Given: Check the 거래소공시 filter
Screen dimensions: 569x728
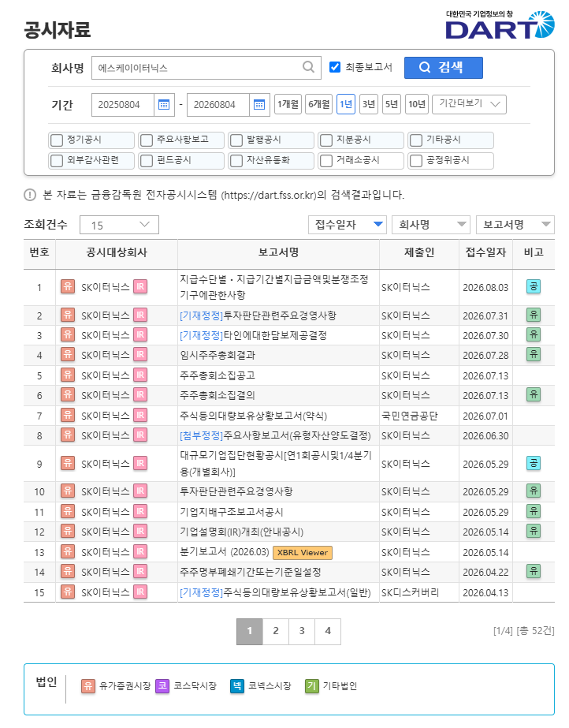Looking at the screenshot, I should tap(326, 161).
